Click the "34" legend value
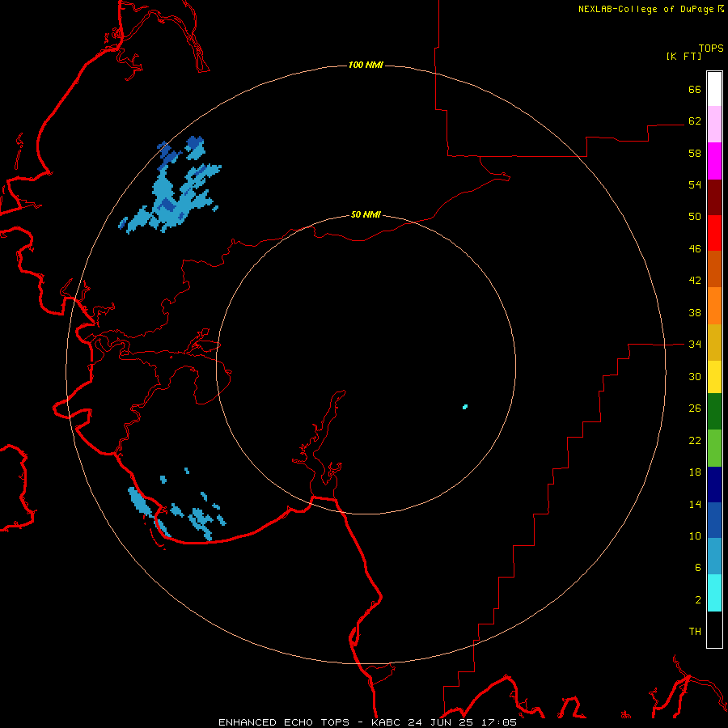This screenshot has width=728, height=728. pos(695,344)
